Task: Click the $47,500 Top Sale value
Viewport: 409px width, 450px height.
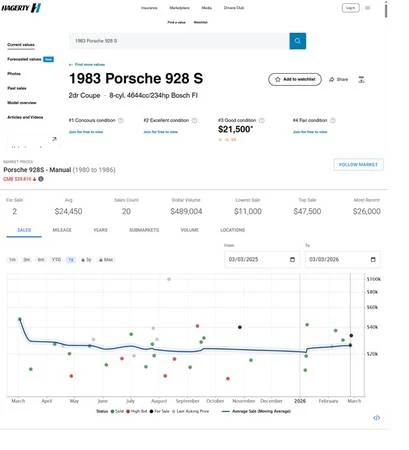Action: pyautogui.click(x=307, y=211)
